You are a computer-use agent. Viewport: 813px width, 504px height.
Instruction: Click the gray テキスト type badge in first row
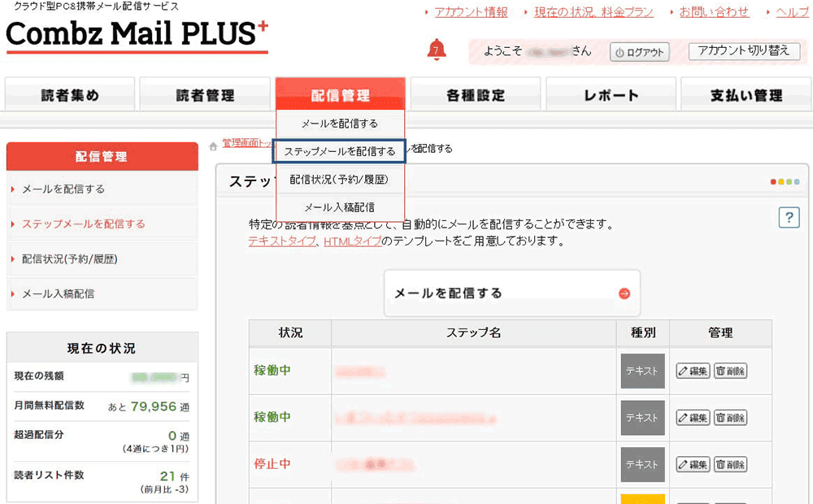(x=641, y=372)
